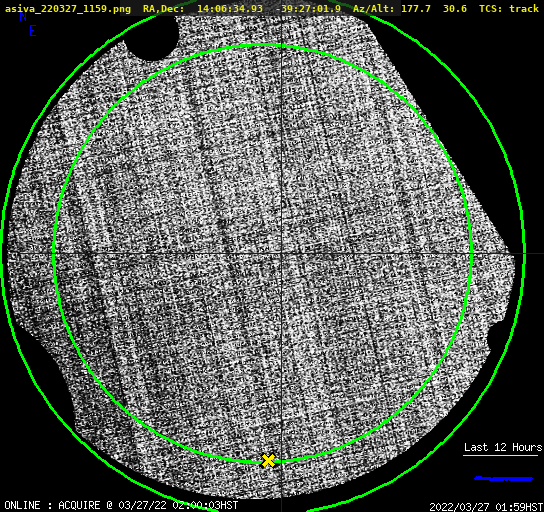This screenshot has width=544, height=512.
Task: Click the asiva_220327_1159.png filename
Action: (x=68, y=9)
